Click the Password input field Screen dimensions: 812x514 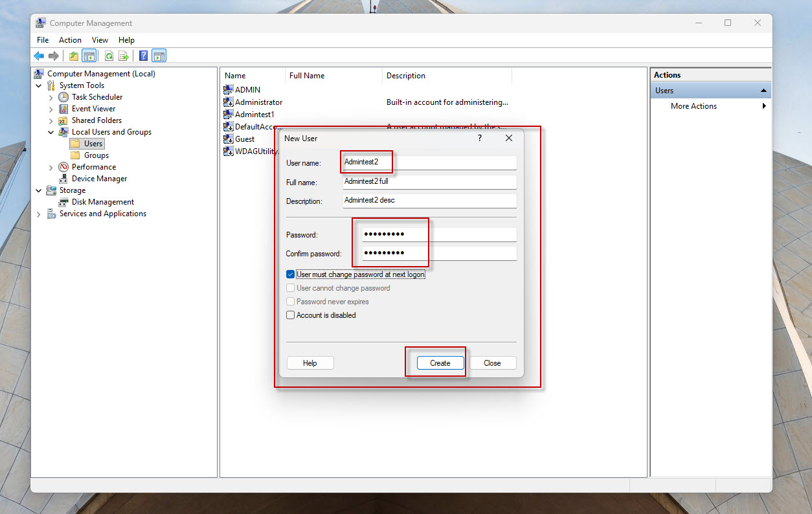pyautogui.click(x=439, y=234)
